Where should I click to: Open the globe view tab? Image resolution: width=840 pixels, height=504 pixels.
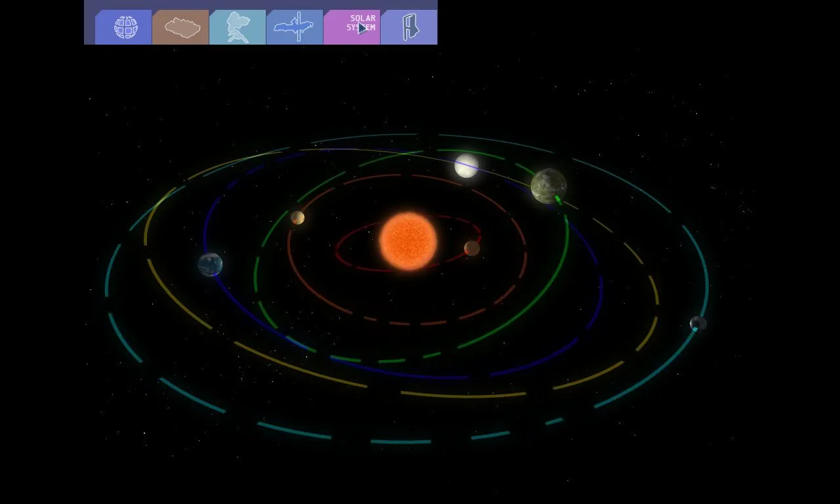tap(125, 28)
